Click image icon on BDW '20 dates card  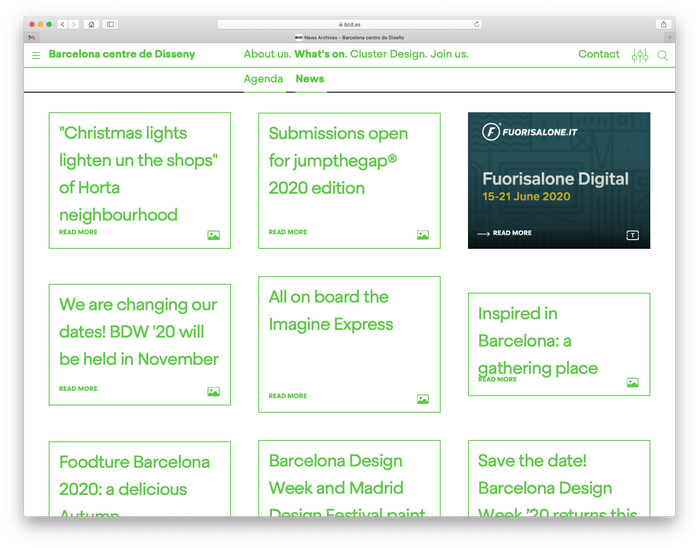click(x=214, y=391)
